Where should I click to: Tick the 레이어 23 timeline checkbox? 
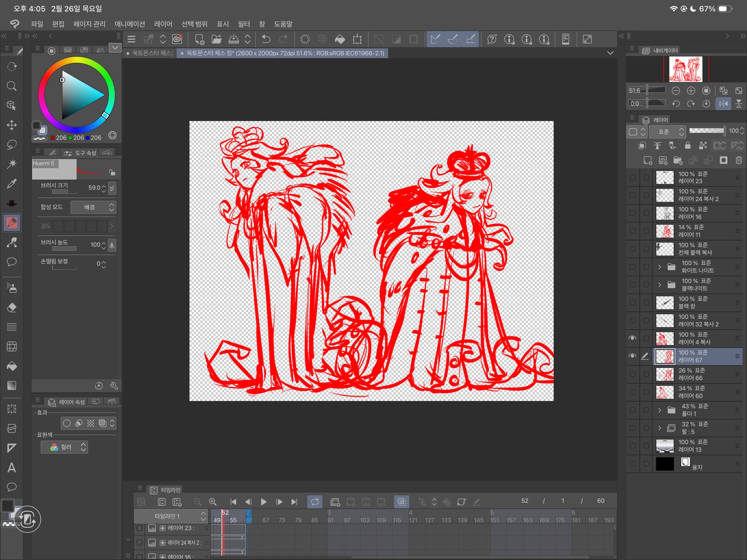click(139, 528)
